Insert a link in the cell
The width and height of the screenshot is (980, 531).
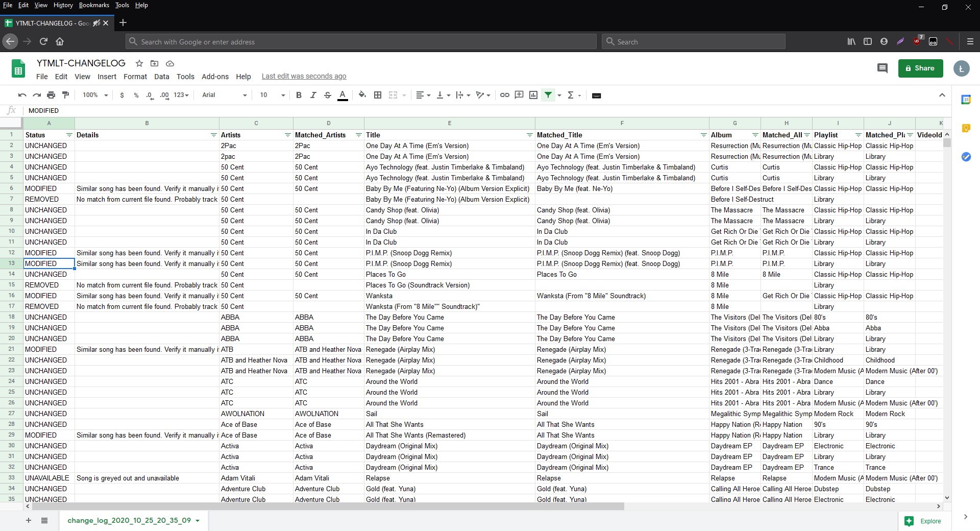(504, 95)
